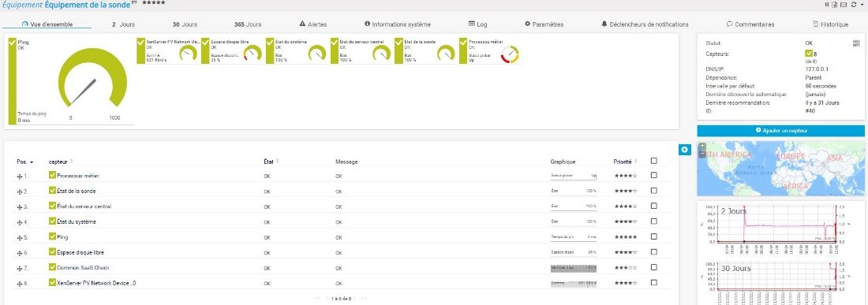Open the État de la sonde sensor link
Image resolution: width=868 pixels, height=305 pixels.
click(77, 192)
